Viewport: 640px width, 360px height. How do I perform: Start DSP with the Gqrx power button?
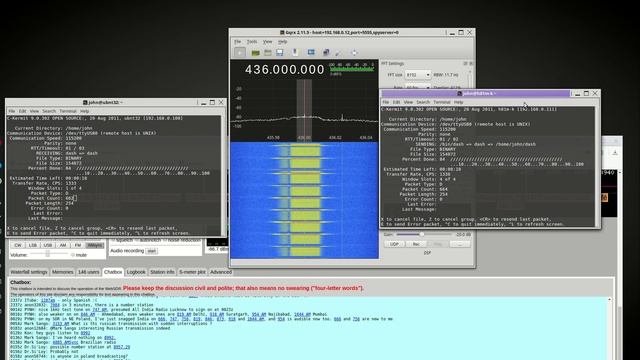240,52
